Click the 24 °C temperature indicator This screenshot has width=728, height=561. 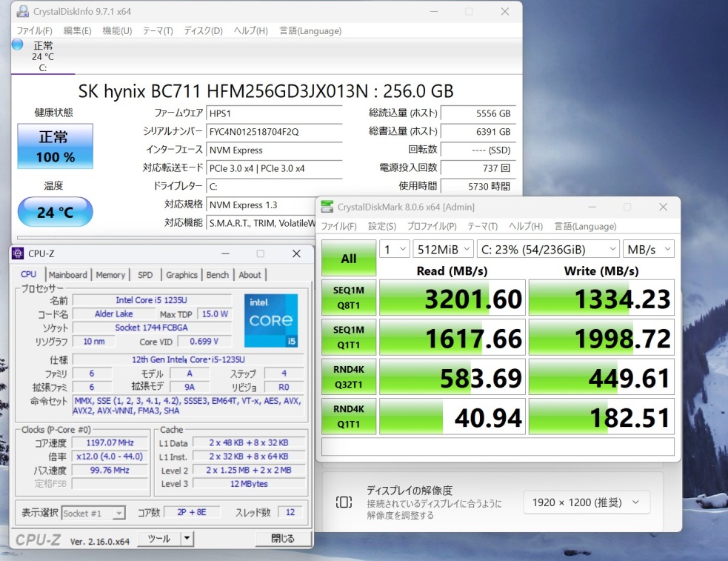click(56, 212)
